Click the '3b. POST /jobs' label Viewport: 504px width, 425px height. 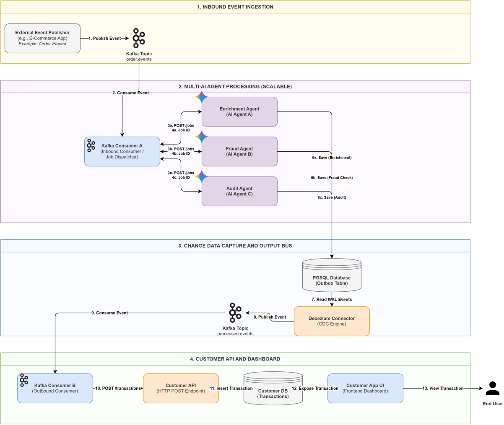click(181, 149)
